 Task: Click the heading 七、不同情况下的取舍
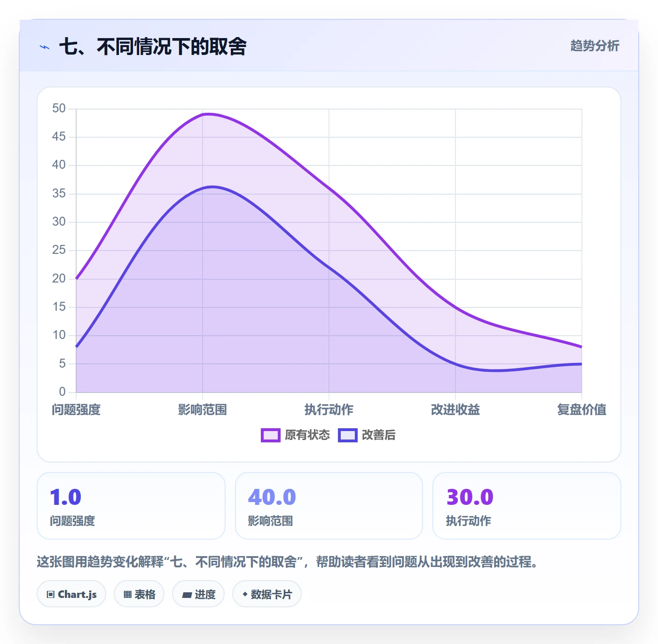pos(153,47)
